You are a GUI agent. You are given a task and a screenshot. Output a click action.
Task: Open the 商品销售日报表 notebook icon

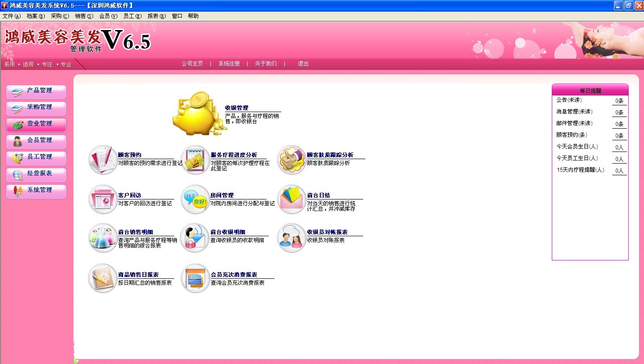point(103,278)
